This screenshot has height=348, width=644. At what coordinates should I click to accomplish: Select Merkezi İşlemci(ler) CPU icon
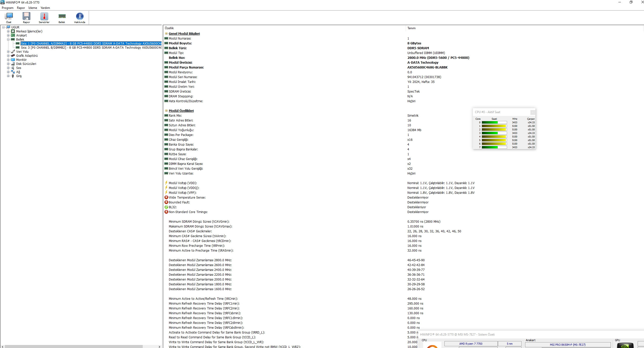pyautogui.click(x=13, y=31)
